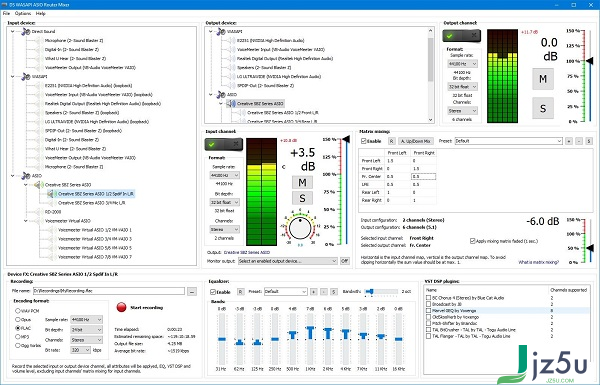This screenshot has width=600, height=385.
Task: Click the A. Up/Down Mix button
Action: 416,141
